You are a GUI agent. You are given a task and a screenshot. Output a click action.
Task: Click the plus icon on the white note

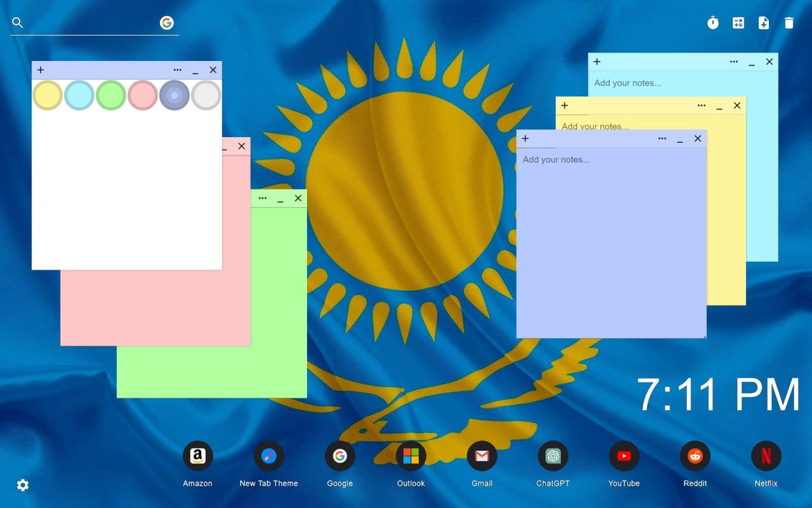click(x=41, y=70)
